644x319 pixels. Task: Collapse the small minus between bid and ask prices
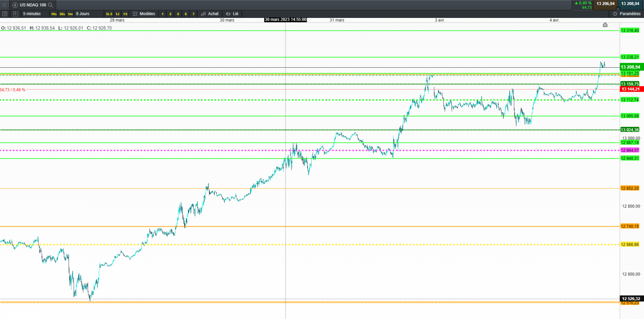click(x=618, y=8)
